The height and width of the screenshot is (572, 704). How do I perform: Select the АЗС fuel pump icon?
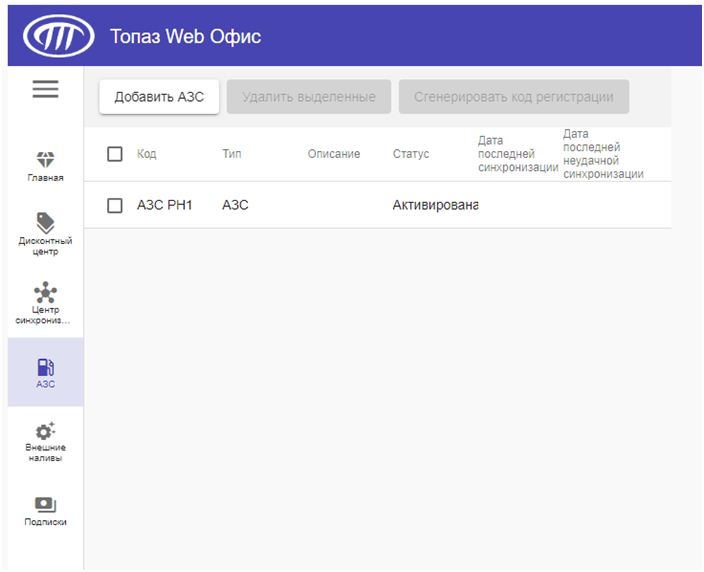[45, 367]
